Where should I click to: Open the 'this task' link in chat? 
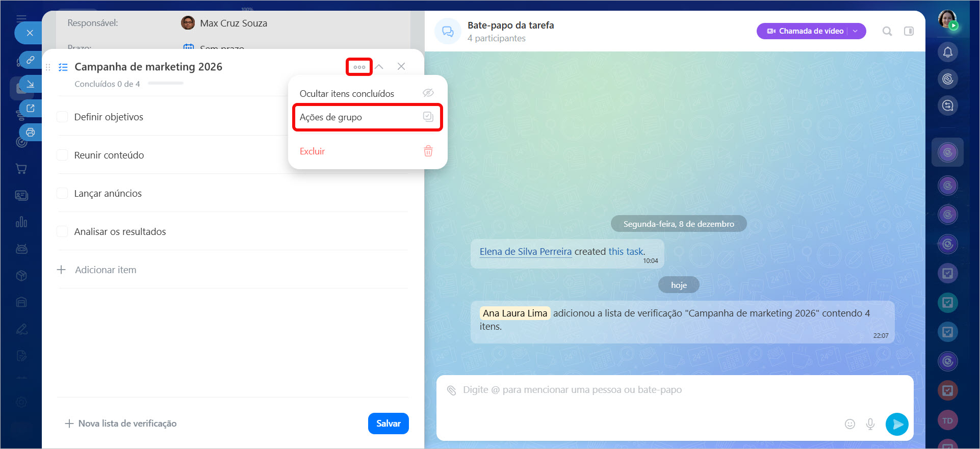click(x=626, y=251)
